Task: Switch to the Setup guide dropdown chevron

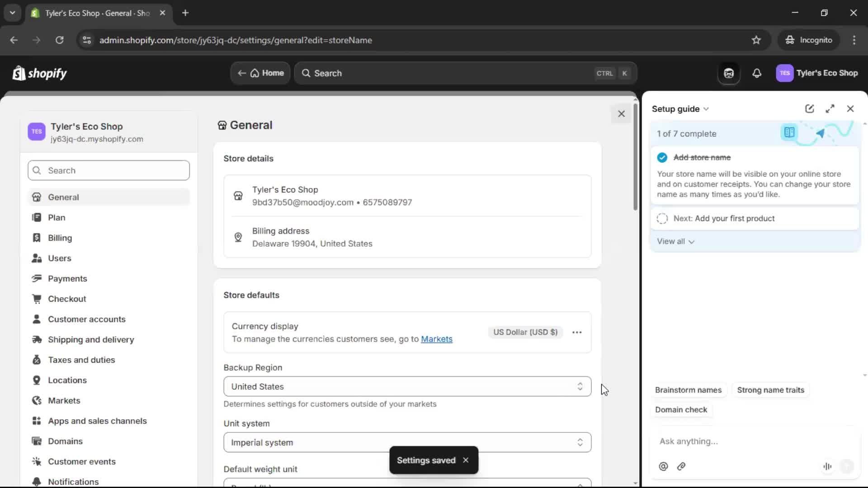Action: click(707, 109)
